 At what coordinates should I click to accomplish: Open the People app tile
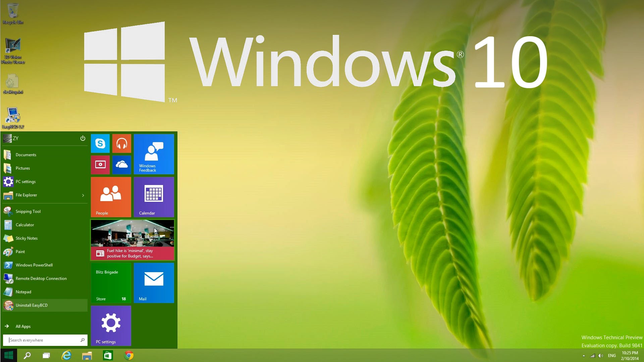111,197
